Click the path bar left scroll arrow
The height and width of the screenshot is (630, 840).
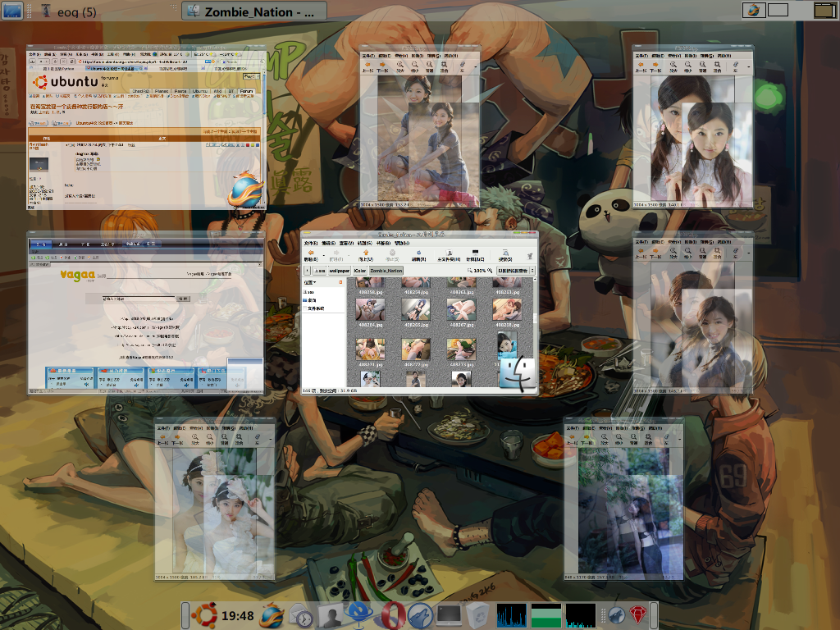307,271
